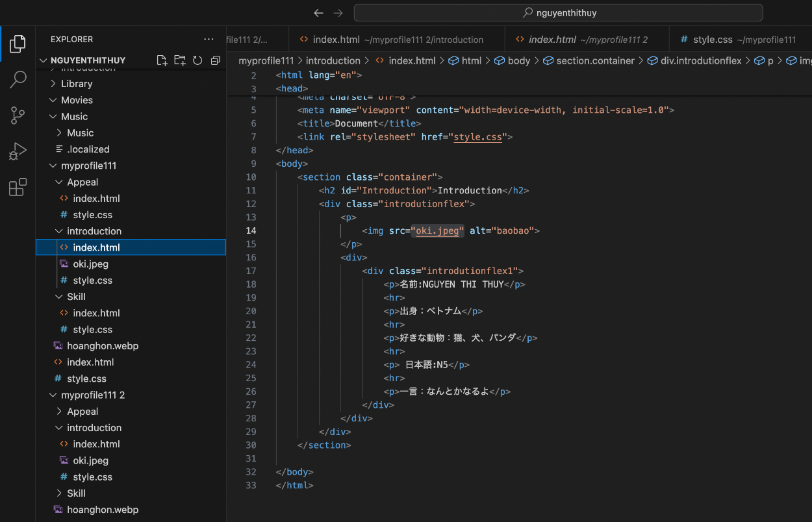The height and width of the screenshot is (522, 812).
Task: Click section.container in the breadcrumb
Action: point(595,60)
